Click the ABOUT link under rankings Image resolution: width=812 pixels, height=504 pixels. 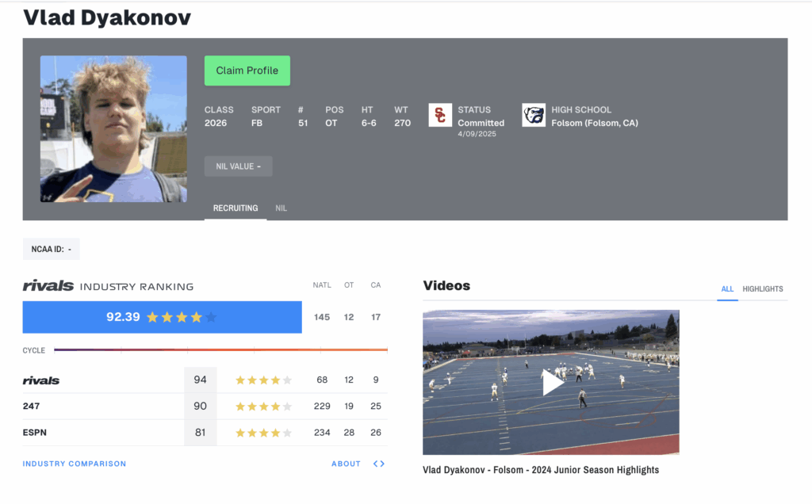346,464
